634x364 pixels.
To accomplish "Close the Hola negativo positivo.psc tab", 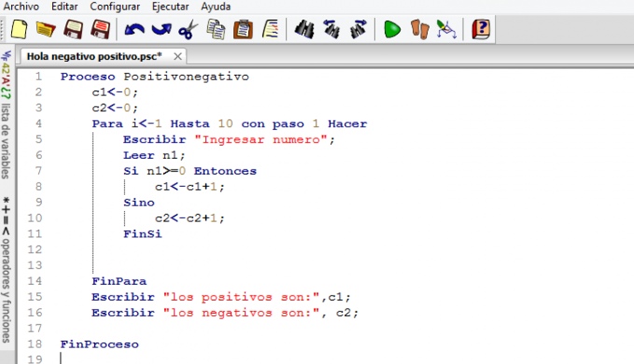I will click(177, 57).
